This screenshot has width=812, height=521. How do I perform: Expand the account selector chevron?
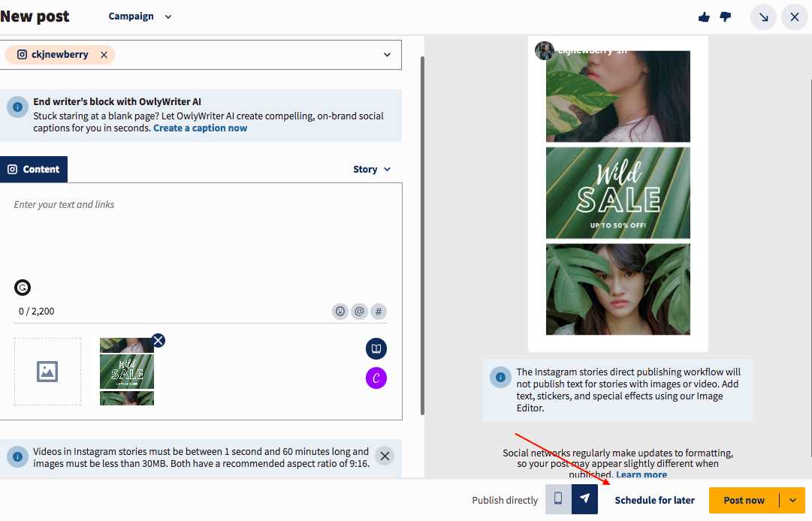pos(387,55)
